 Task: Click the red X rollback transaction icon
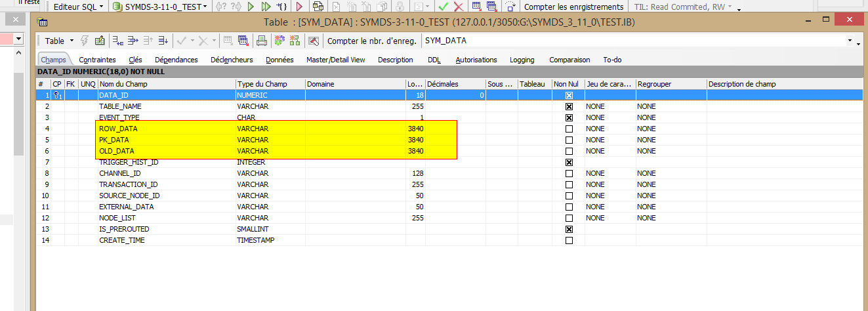(x=458, y=7)
